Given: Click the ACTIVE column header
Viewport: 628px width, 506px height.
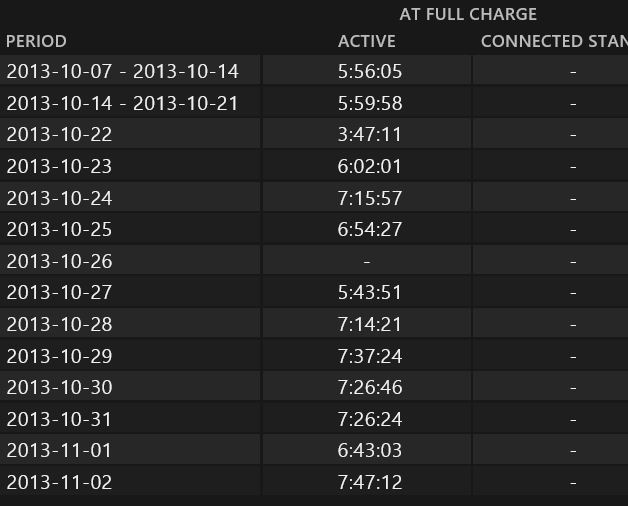Looking at the screenshot, I should pyautogui.click(x=367, y=41).
